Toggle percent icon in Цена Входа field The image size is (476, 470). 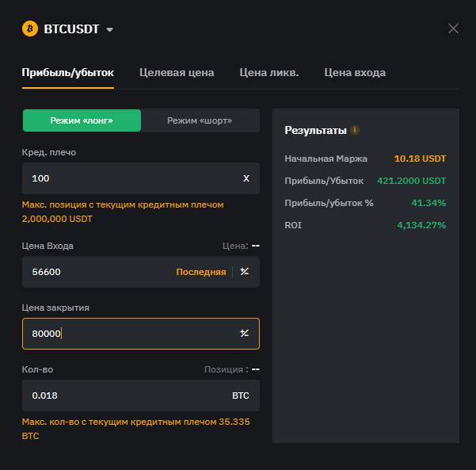coord(245,271)
